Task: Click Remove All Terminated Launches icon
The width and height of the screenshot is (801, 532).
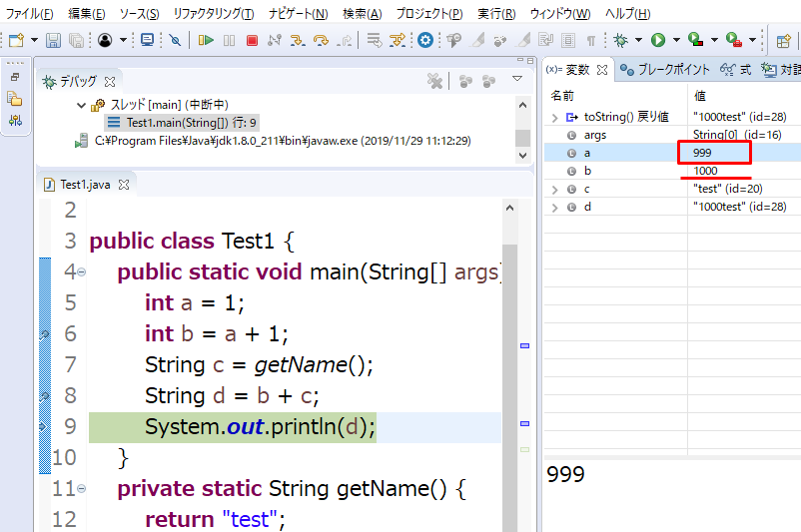Action: tap(434, 80)
